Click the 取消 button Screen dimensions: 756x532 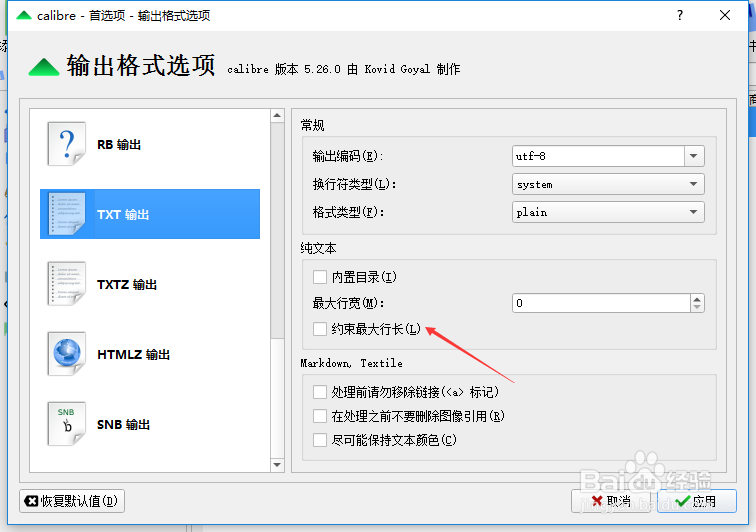point(611,501)
